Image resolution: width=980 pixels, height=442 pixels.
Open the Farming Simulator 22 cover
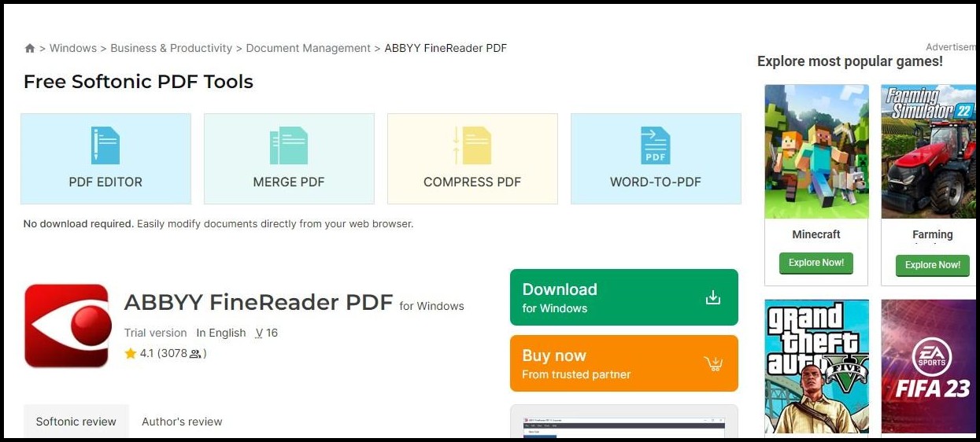tap(929, 152)
